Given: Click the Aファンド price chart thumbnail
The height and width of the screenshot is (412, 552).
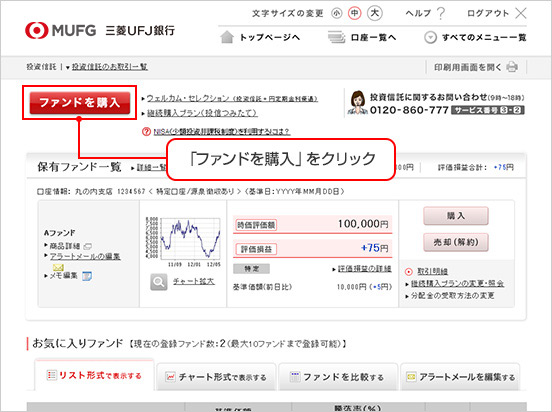Looking at the screenshot, I should [183, 242].
